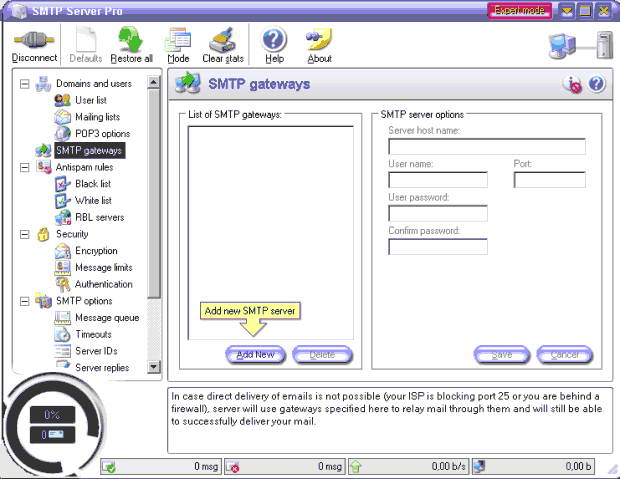The image size is (620, 479).
Task: Toggle the Expert mode indicator
Action: click(x=519, y=11)
